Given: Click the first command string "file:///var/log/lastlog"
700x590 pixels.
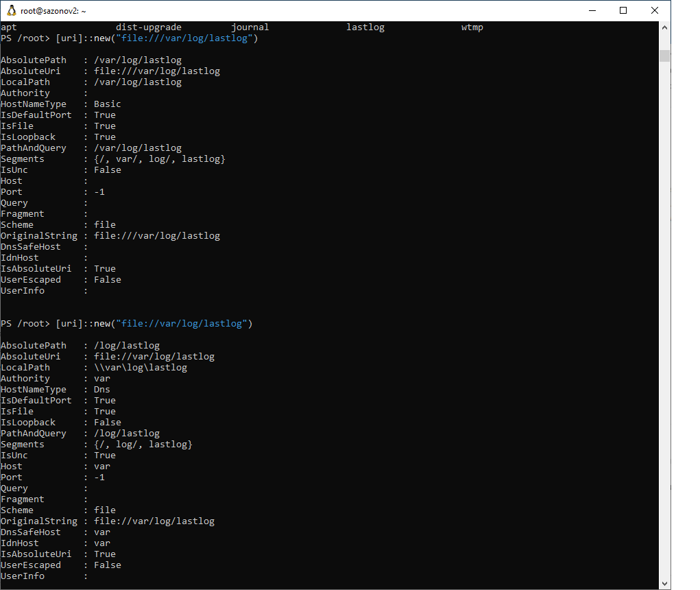Looking at the screenshot, I should pyautogui.click(x=184, y=38).
